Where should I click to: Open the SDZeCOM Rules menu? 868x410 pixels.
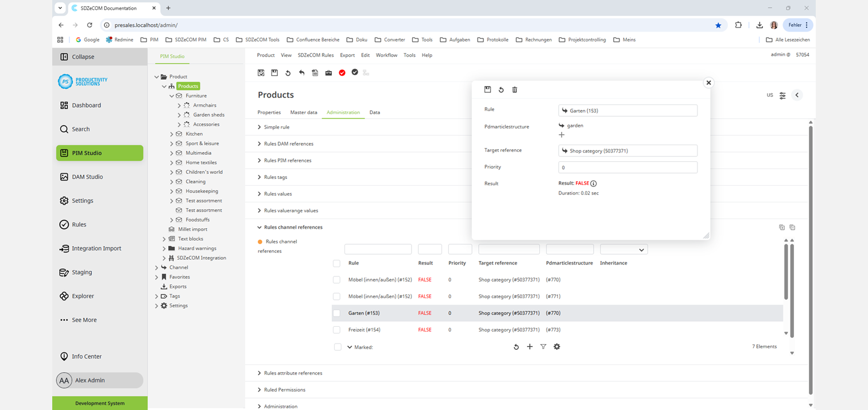tap(315, 56)
